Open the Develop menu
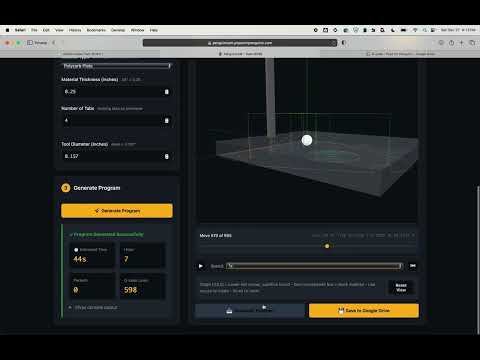Image resolution: width=480 pixels, height=360 pixels. coord(118,30)
